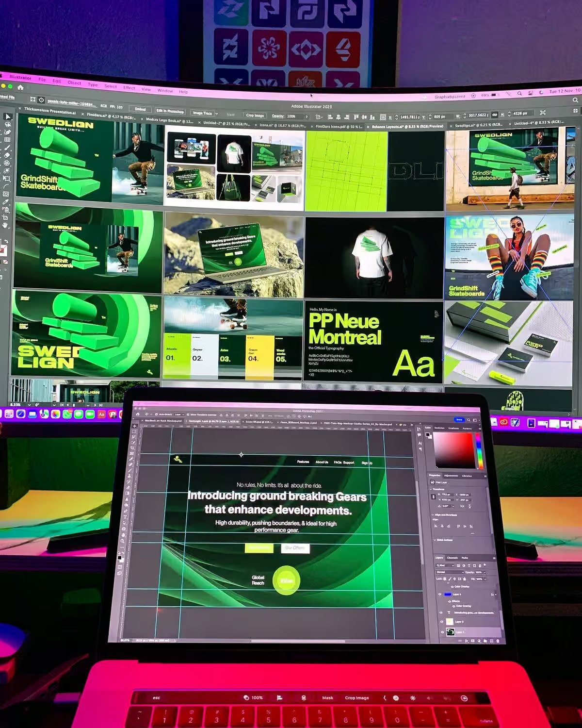Screen dimensions: 582x728
Task: Click the create new layer icon
Action: [491, 641]
